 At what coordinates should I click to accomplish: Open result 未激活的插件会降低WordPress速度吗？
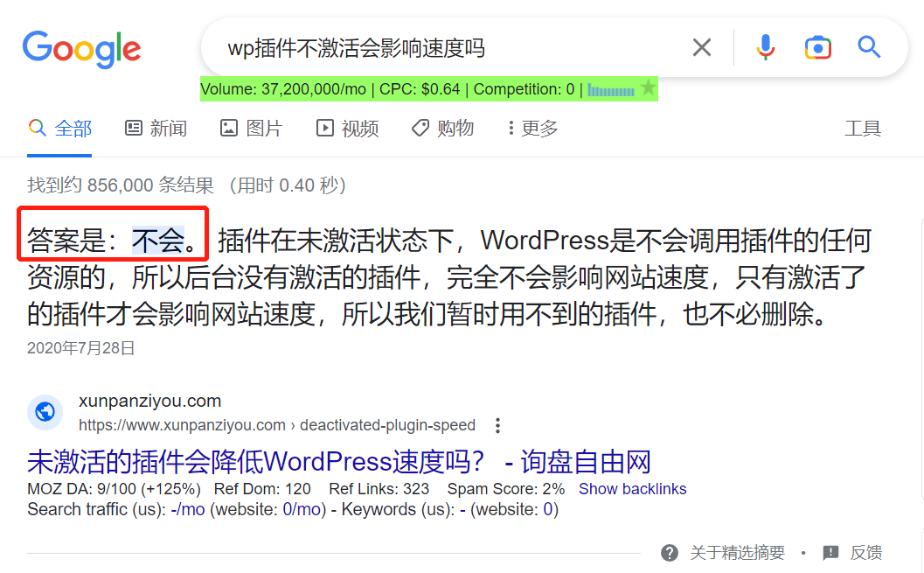click(339, 462)
